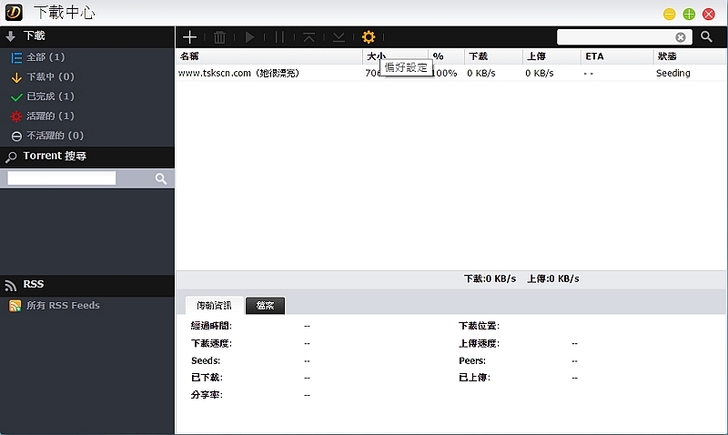Click the task filter search magnifier icon
The height and width of the screenshot is (435, 728).
pos(706,37)
